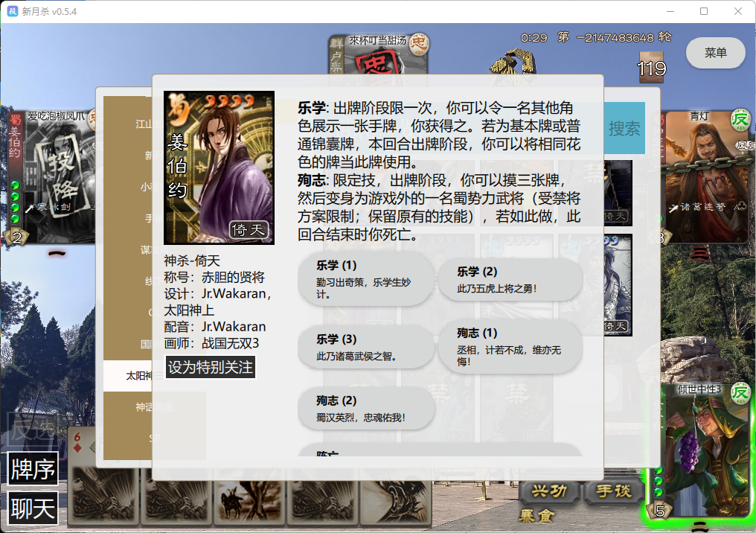The image size is (756, 533).
Task: Click the 殉志 skill description text
Action: point(439,208)
